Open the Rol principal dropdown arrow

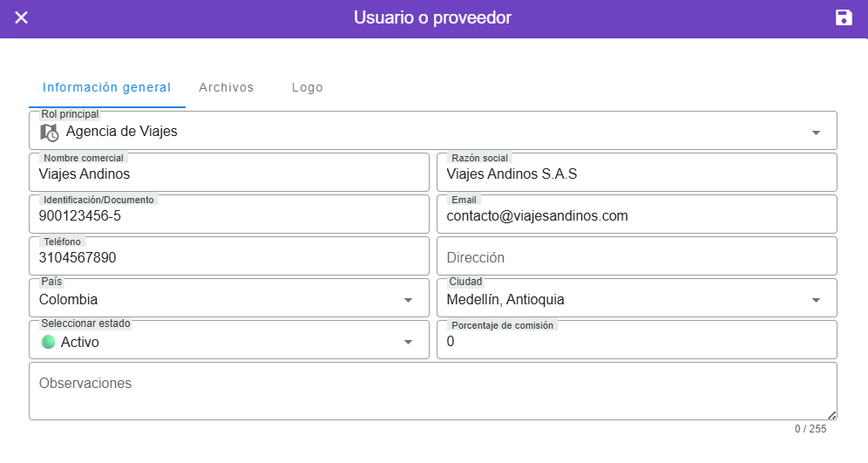816,133
